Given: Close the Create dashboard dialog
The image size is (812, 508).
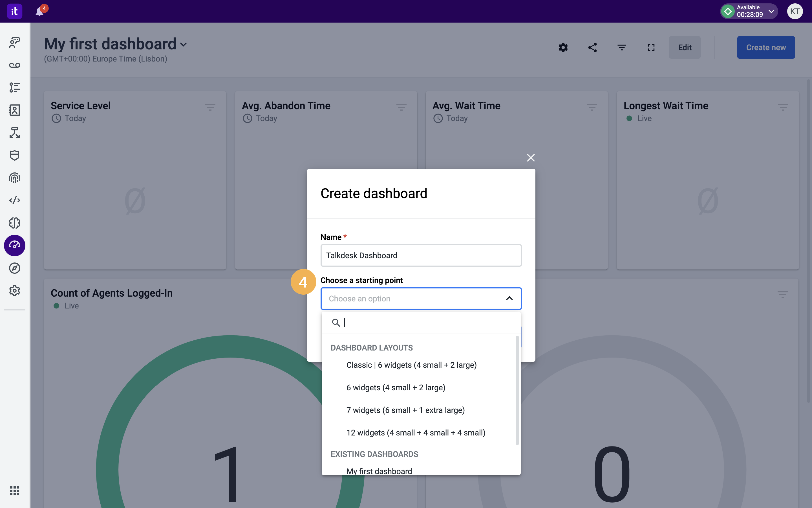Looking at the screenshot, I should click(531, 157).
